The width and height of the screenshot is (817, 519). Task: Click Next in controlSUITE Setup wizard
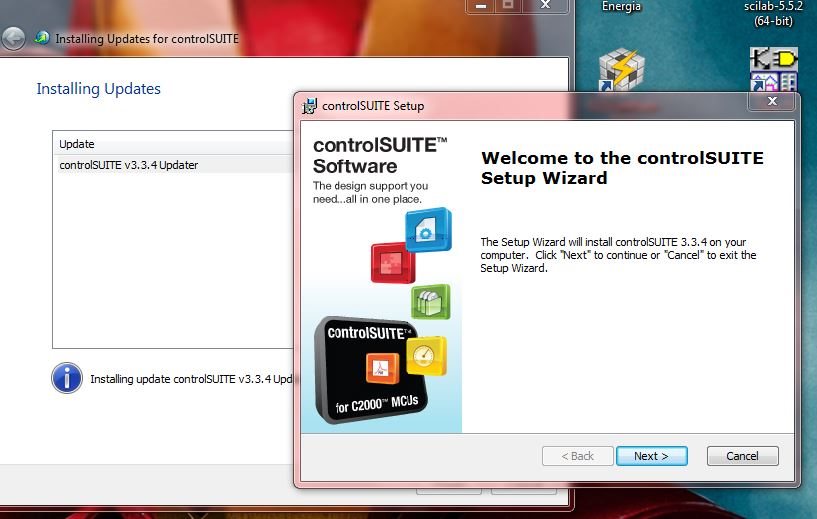click(651, 456)
